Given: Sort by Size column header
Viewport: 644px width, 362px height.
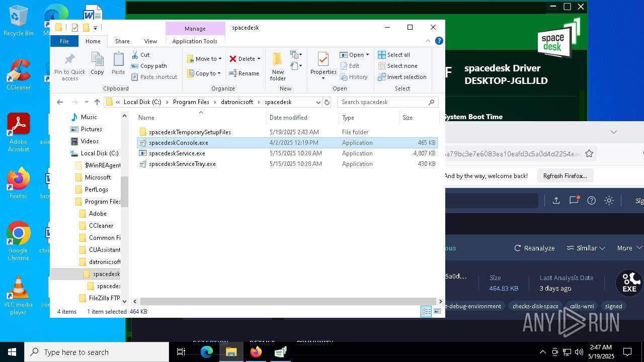Looking at the screenshot, I should point(420,118).
